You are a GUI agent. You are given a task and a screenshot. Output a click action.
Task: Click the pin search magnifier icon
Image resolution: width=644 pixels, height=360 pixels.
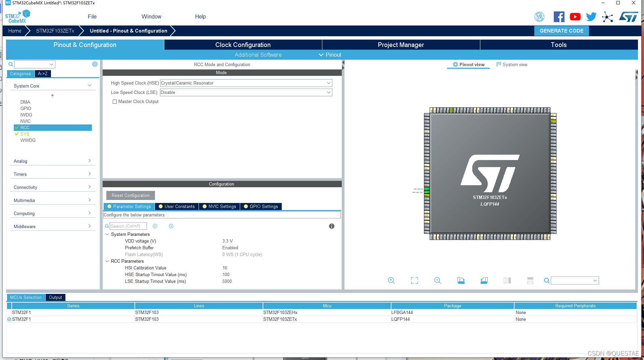(x=547, y=280)
